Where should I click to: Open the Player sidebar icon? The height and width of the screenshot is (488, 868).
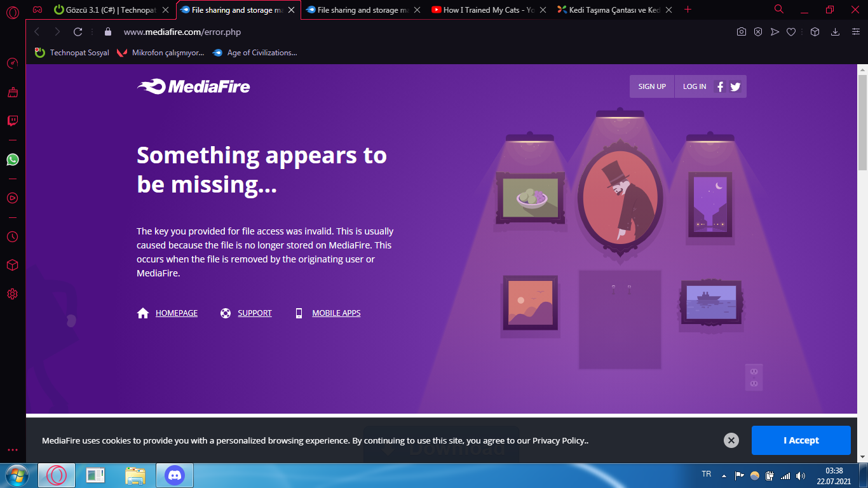tap(13, 198)
